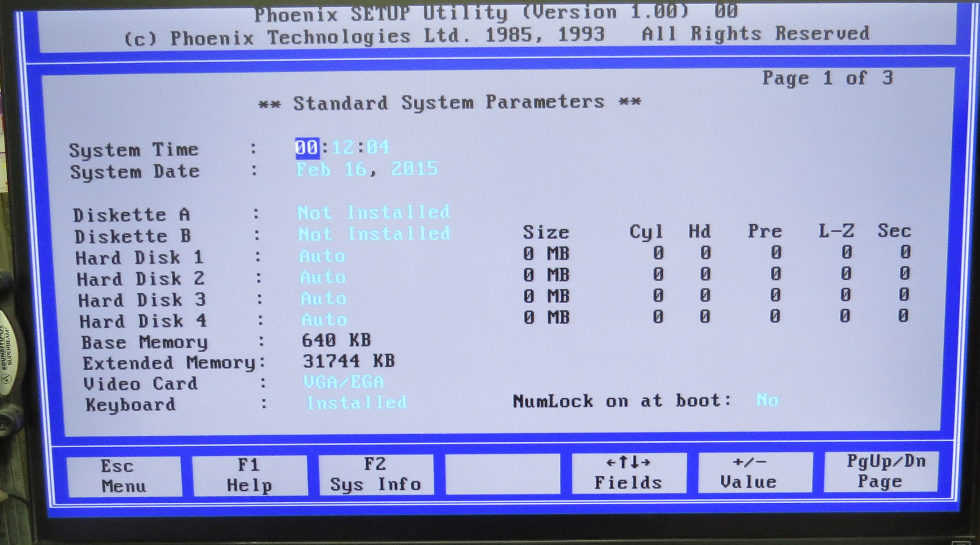Select System Date value Feb 16, 2015
Viewport: 980px width, 545px height.
[x=367, y=168]
